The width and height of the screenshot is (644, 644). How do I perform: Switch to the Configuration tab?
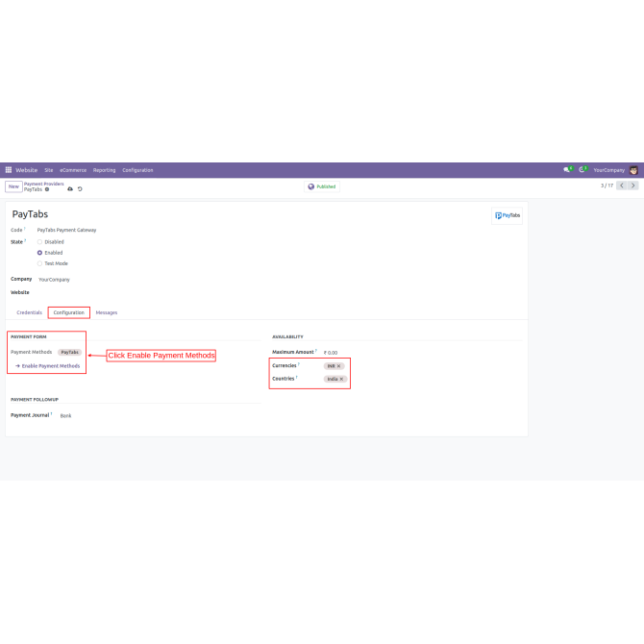coord(69,312)
